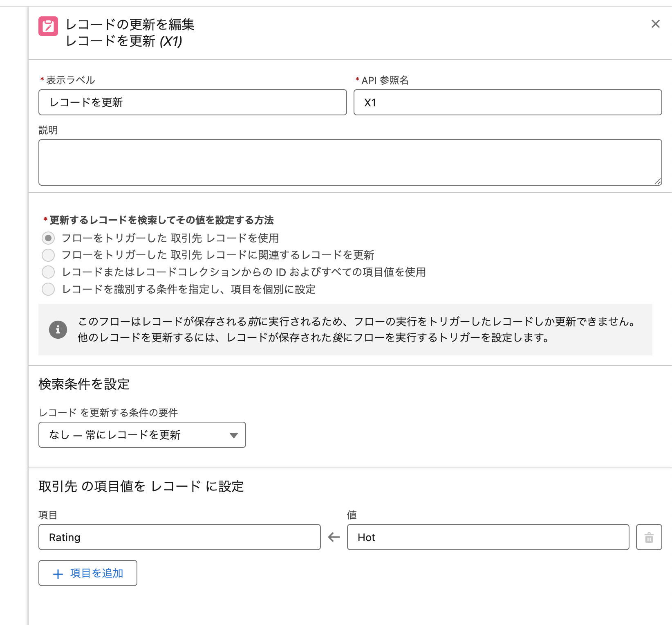This screenshot has height=625, width=672.
Task: Choose レコードを識別する条件を指定 radio option
Action: click(48, 289)
